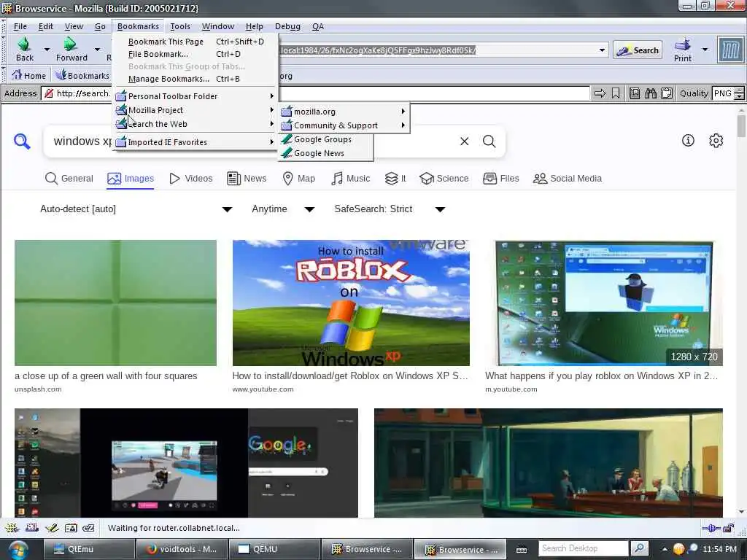Click the Search button beside URL bar
This screenshot has height=560, width=747.
[x=638, y=50]
